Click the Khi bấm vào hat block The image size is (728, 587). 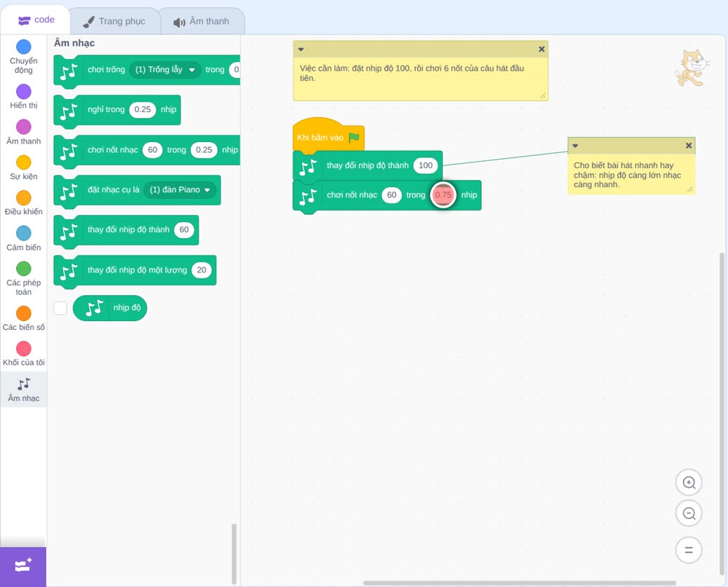(x=328, y=135)
